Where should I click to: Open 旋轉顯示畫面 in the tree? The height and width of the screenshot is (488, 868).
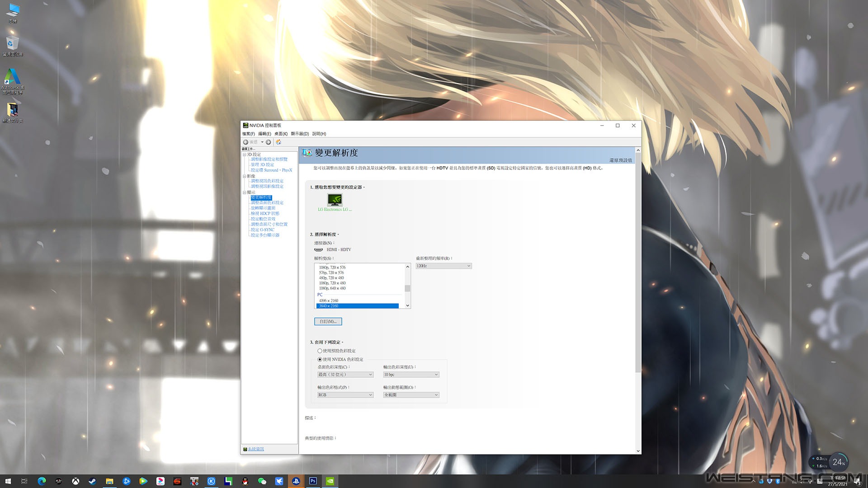[x=263, y=208]
